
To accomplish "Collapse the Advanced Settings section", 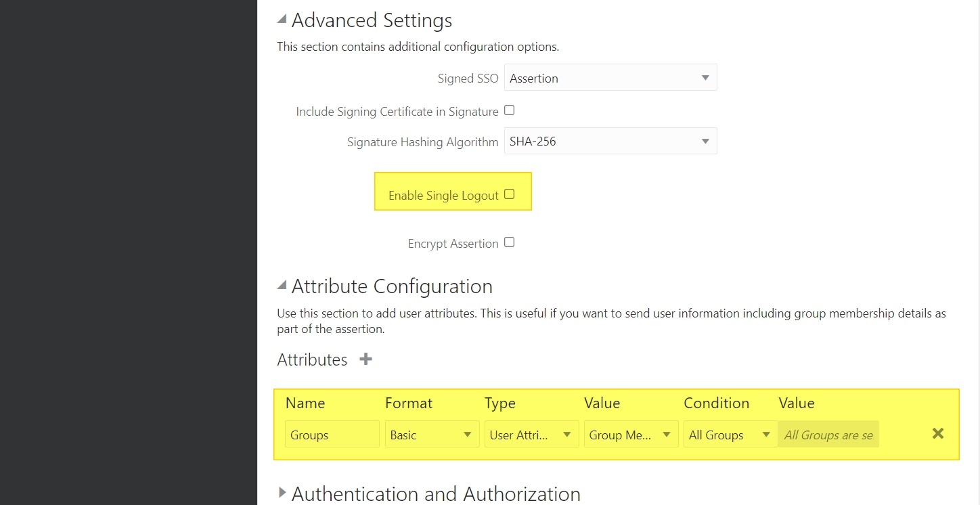I will point(282,20).
